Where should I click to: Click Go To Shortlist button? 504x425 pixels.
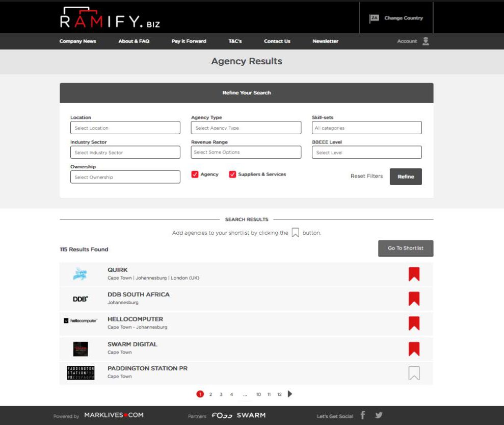click(406, 248)
